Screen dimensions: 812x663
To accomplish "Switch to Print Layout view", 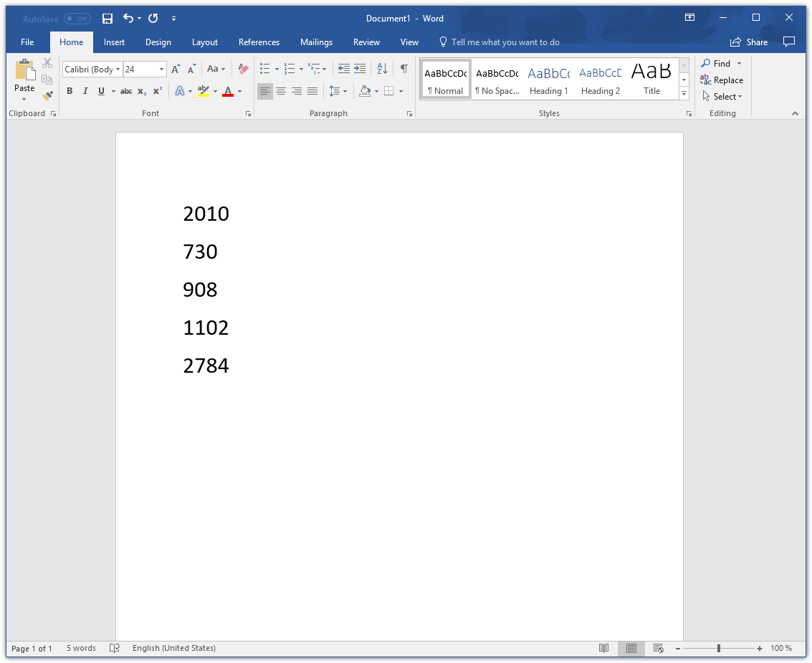I will 631,648.
